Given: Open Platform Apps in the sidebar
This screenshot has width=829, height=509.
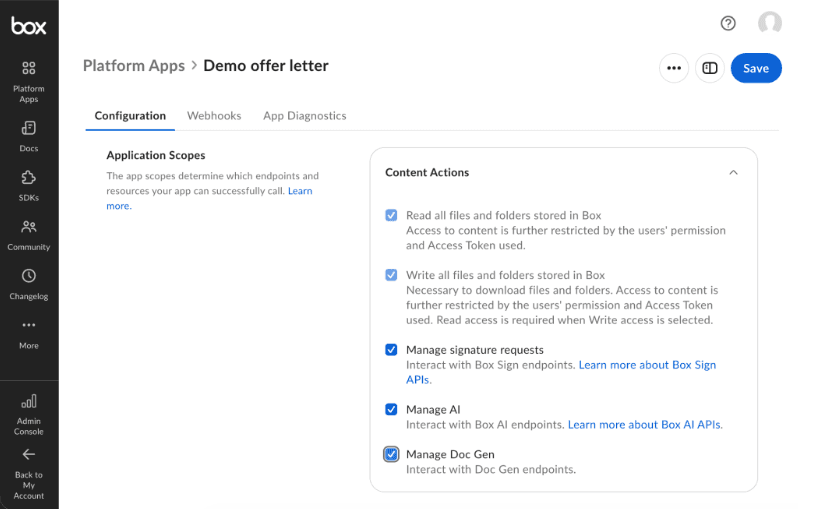Looking at the screenshot, I should click(x=29, y=82).
